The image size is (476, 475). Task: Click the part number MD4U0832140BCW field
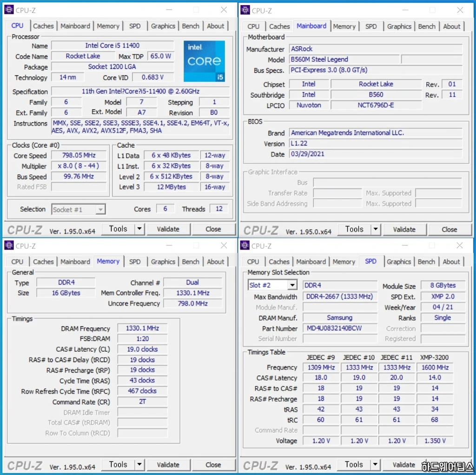pyautogui.click(x=340, y=328)
